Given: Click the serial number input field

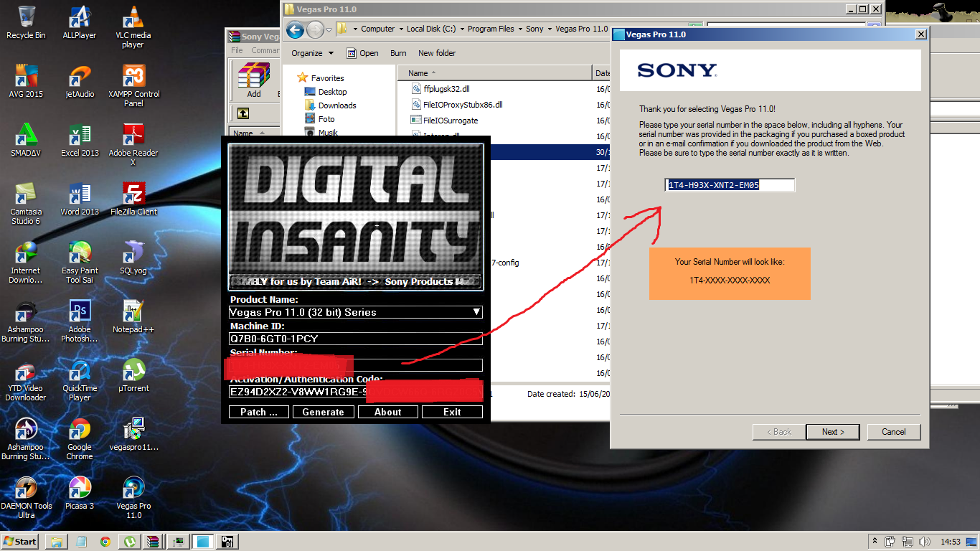Looking at the screenshot, I should coord(730,185).
